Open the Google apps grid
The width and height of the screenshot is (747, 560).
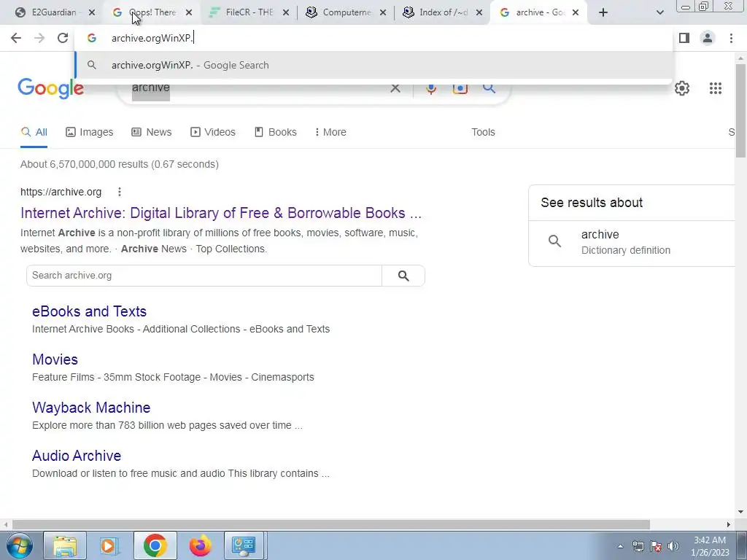click(x=715, y=88)
